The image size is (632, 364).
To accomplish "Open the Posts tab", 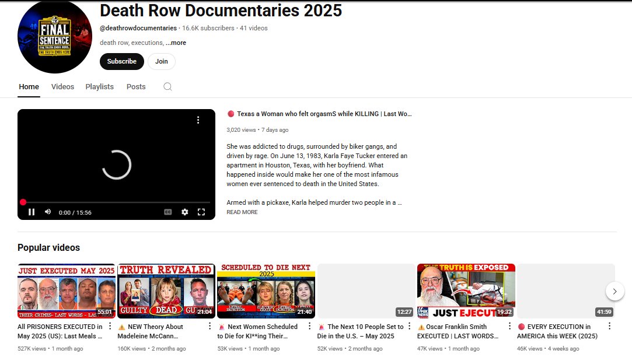I will [136, 87].
